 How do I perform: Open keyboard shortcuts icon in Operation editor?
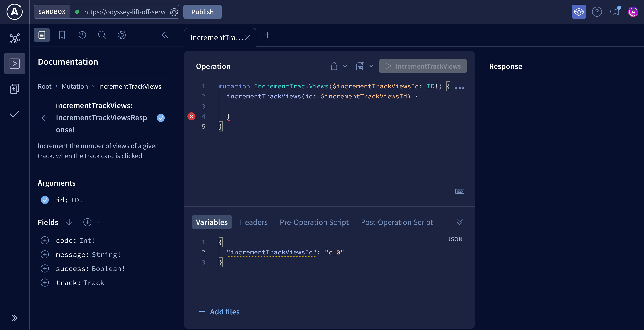coord(459,191)
